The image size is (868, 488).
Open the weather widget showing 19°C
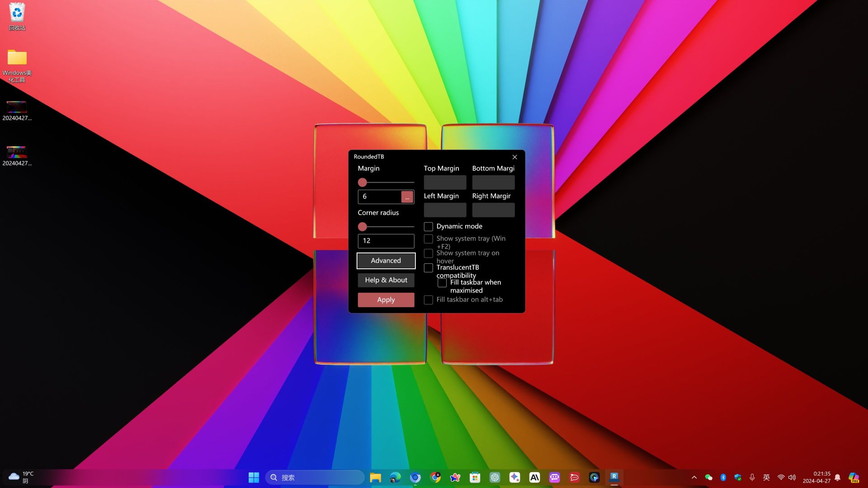pyautogui.click(x=21, y=477)
